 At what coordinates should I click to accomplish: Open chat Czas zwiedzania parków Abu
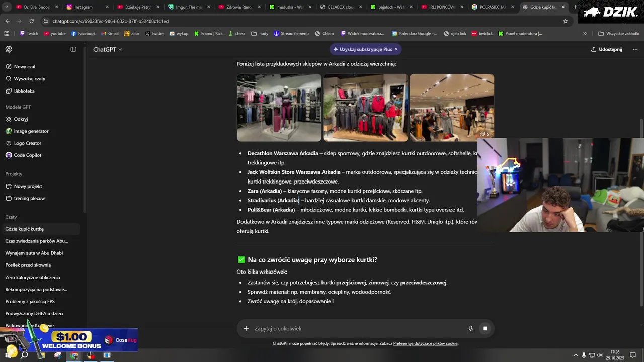click(37, 241)
